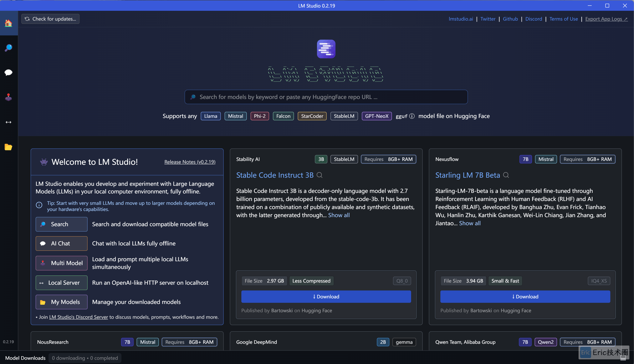Open the Model Downloads panel

(25, 358)
